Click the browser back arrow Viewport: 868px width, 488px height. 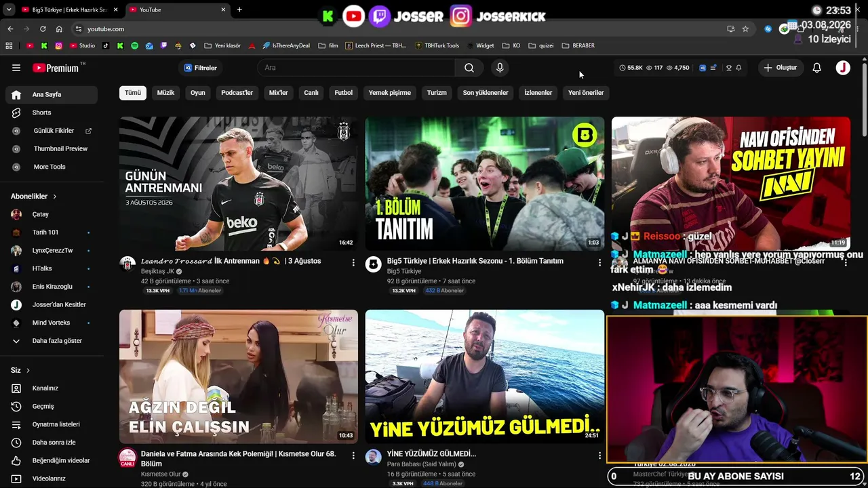pos(10,29)
